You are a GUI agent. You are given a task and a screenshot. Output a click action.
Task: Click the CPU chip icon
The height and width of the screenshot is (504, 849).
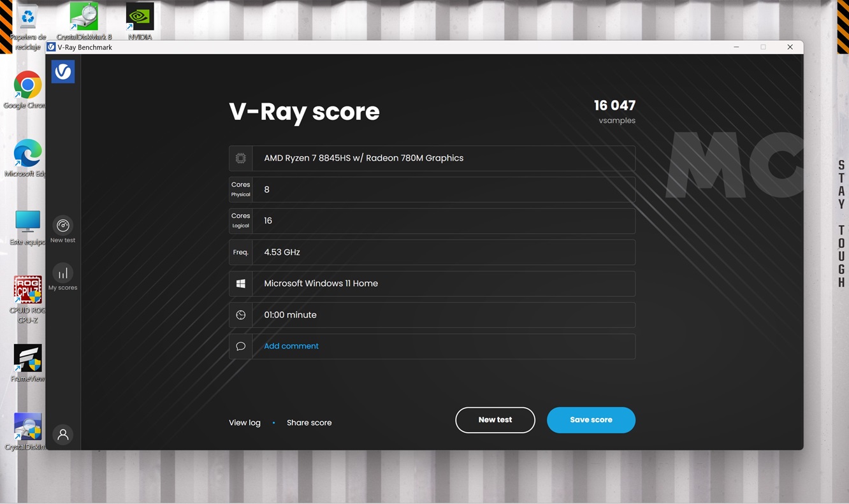click(240, 158)
